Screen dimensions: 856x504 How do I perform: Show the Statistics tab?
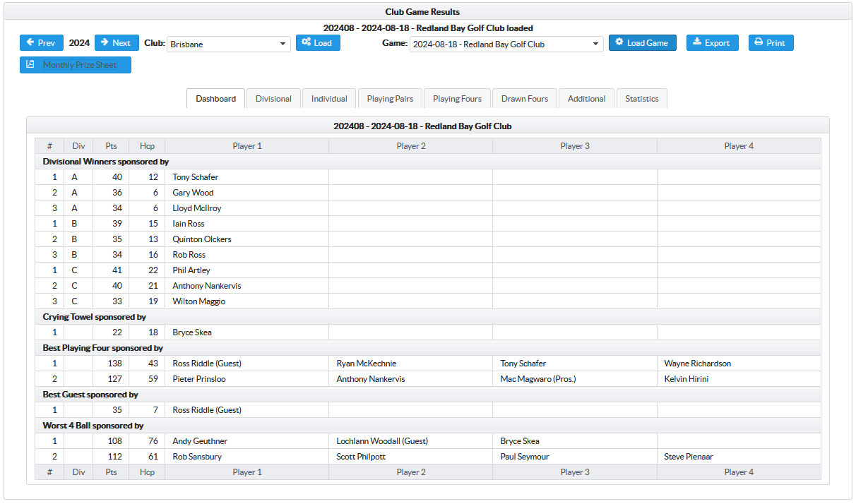641,99
